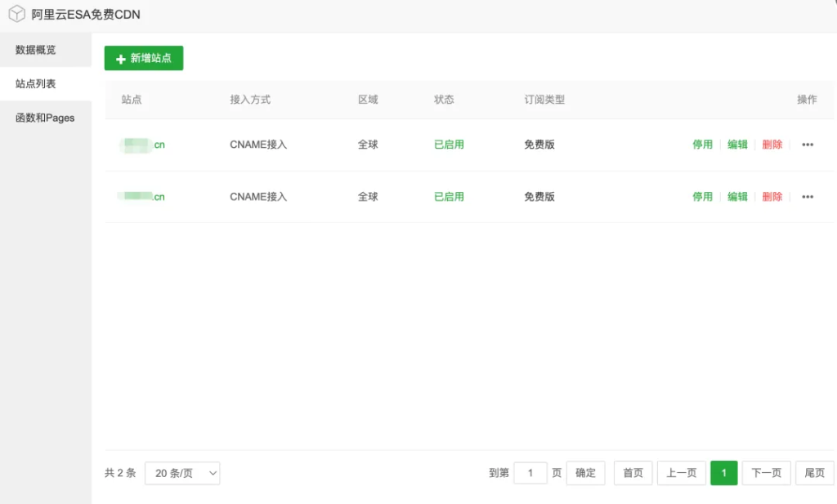Viewport: 837px width, 504px height.
Task: Click 删除 on the first site row
Action: click(772, 145)
